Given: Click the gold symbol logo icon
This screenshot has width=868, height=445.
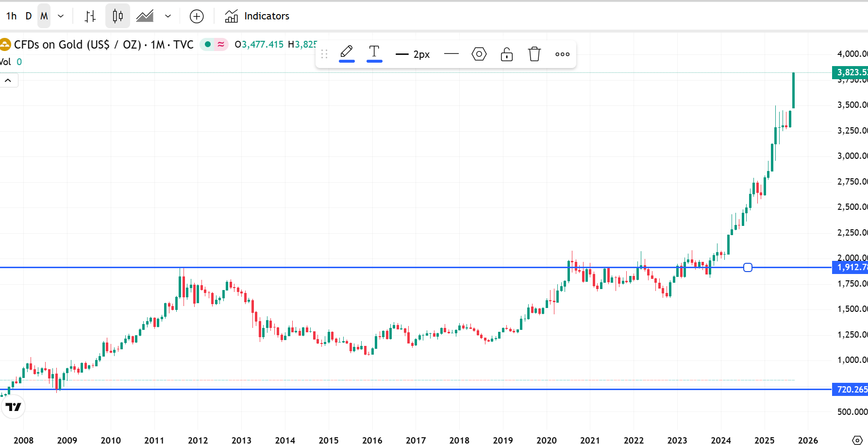Looking at the screenshot, I should click(x=5, y=45).
